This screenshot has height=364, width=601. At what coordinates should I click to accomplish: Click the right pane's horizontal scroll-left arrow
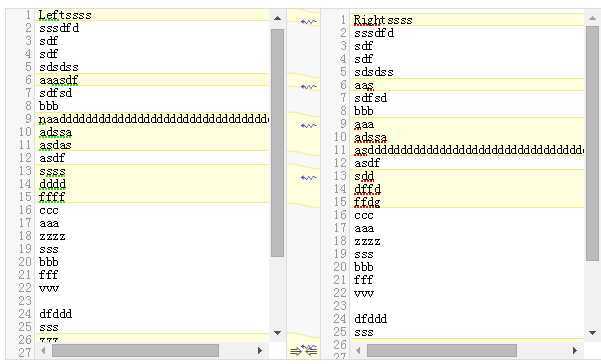pyautogui.click(x=358, y=350)
